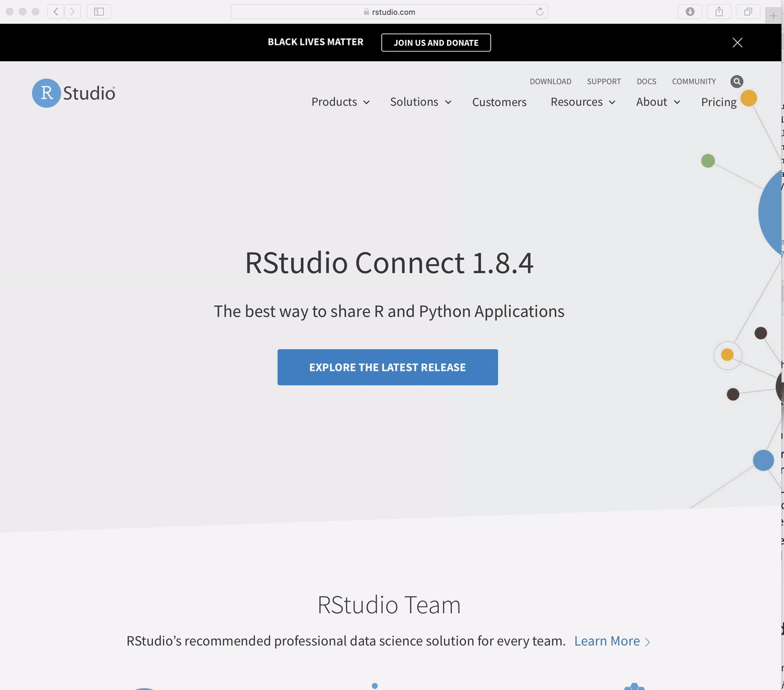Screen dimensions: 784x690
Task: Click the BLACK LIVES MATTER text
Action: pyautogui.click(x=315, y=42)
